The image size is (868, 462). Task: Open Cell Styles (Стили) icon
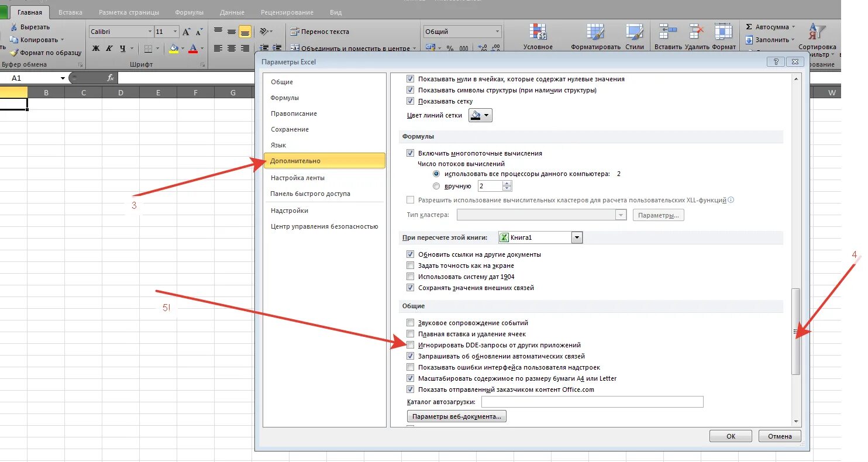635,32
